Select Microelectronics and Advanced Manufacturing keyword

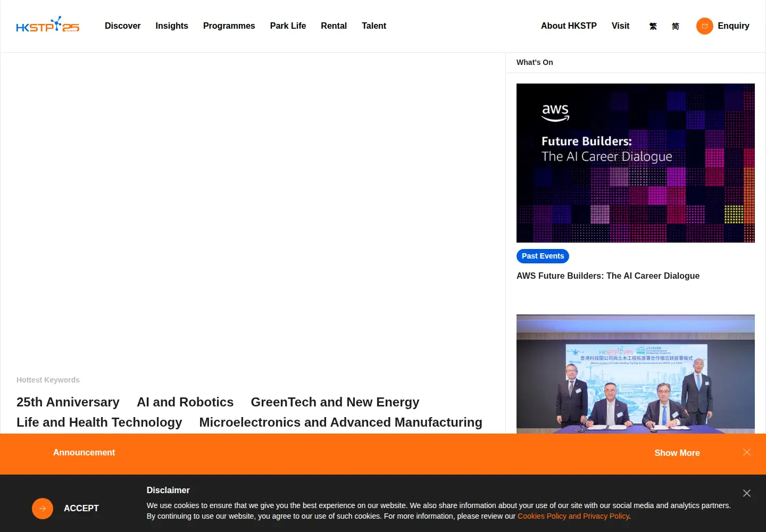pyautogui.click(x=340, y=422)
